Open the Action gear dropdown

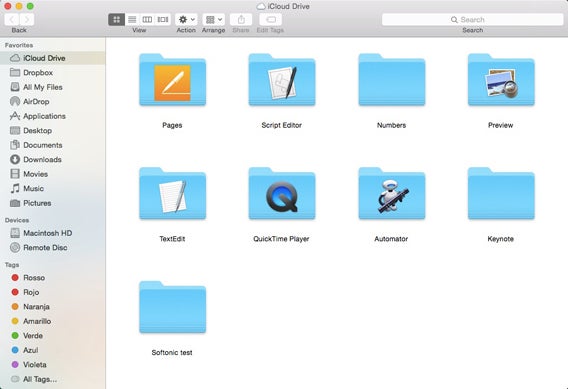click(186, 20)
